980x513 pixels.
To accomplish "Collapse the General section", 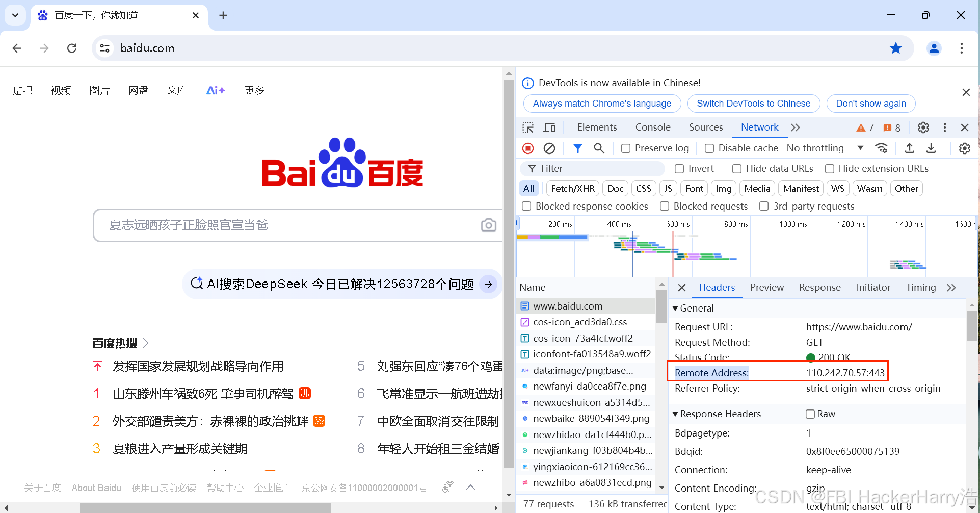I will pyautogui.click(x=675, y=309).
